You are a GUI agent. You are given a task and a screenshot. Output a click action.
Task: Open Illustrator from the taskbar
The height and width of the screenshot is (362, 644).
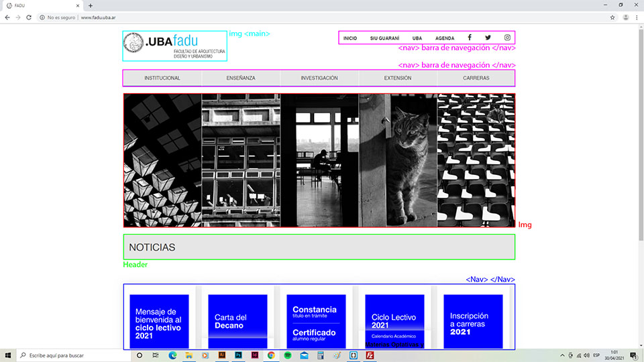[x=221, y=355]
